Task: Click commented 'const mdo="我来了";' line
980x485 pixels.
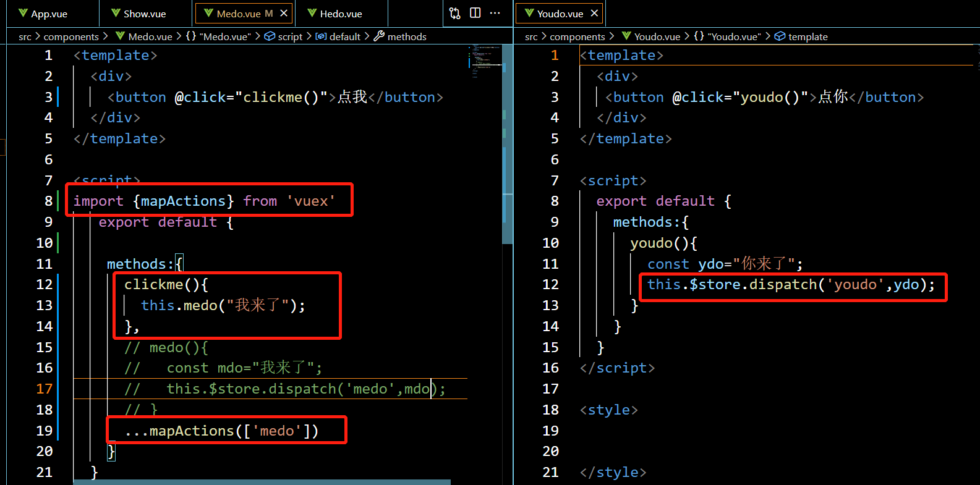Action: coord(244,368)
